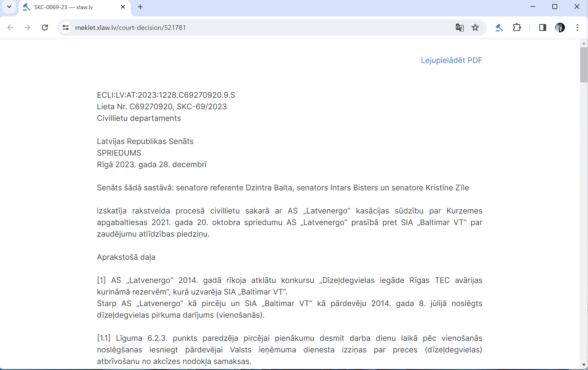588x370 pixels.
Task: Reload the current page
Action: [45, 27]
